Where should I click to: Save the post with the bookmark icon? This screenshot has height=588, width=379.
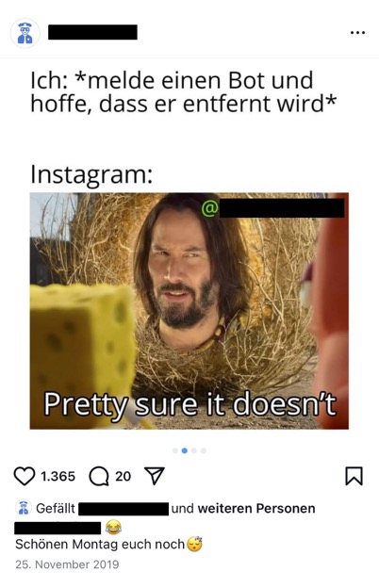[354, 476]
